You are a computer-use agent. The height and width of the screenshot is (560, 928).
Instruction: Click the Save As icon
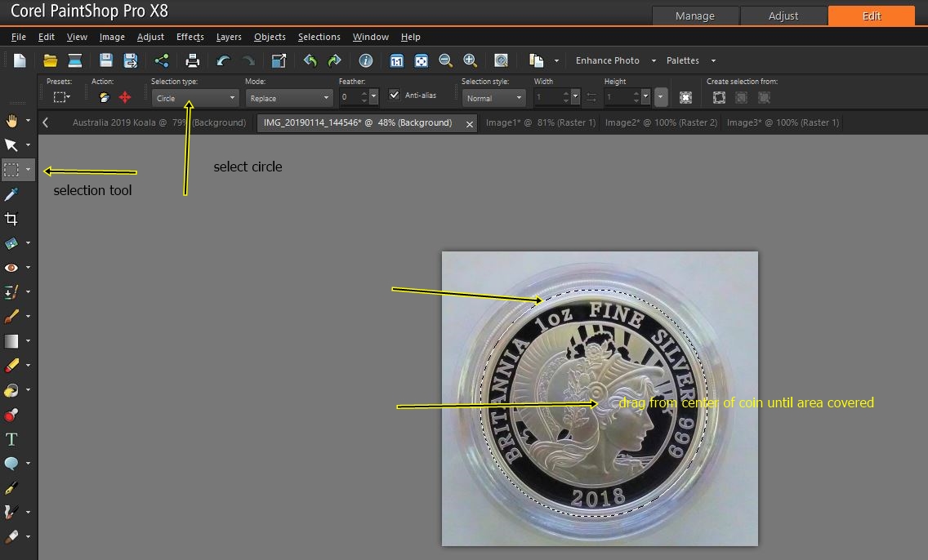point(130,60)
